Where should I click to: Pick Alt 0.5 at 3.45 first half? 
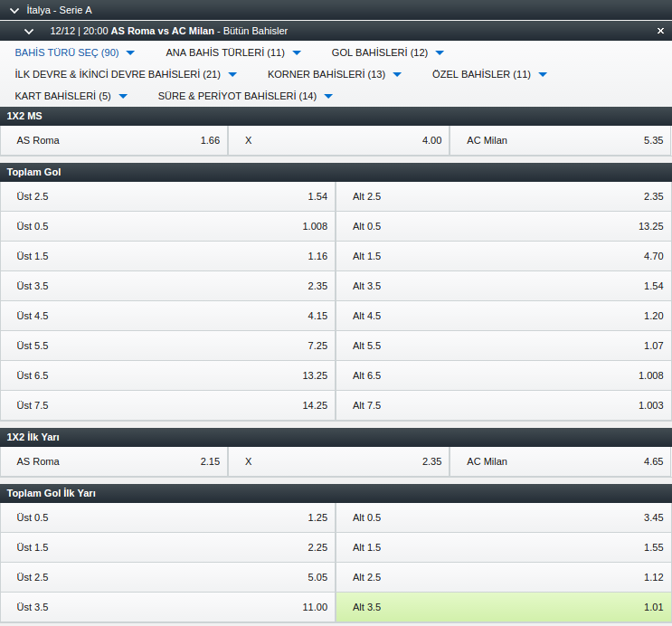tap(504, 517)
